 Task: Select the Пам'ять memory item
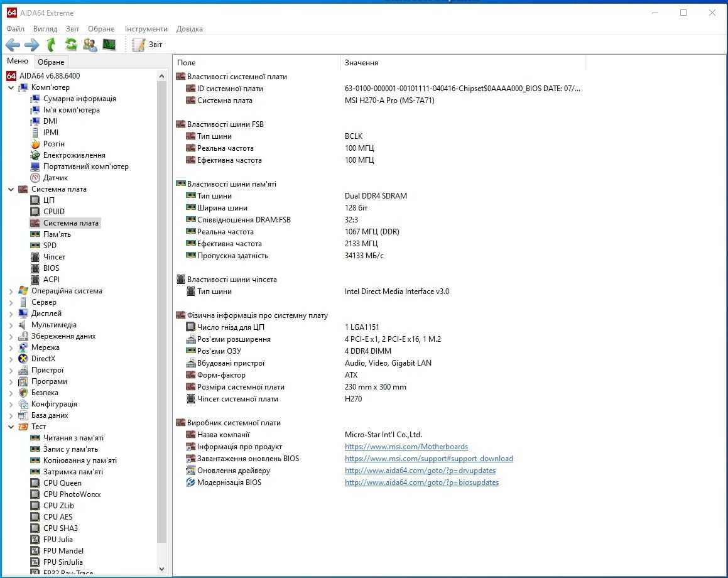coord(57,234)
